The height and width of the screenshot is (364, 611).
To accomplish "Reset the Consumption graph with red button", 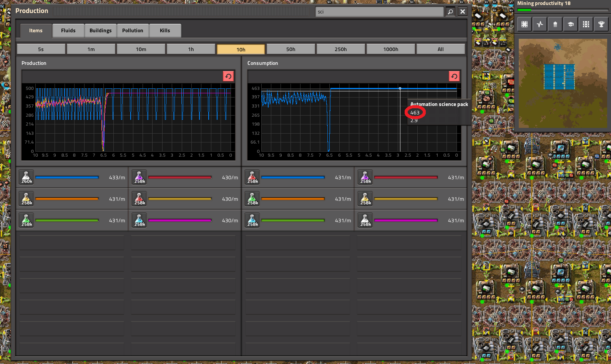I will pyautogui.click(x=454, y=76).
